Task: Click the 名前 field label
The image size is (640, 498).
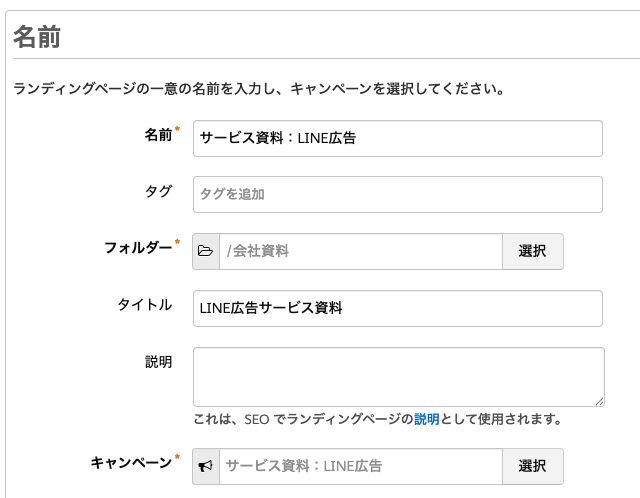Action: tap(158, 135)
